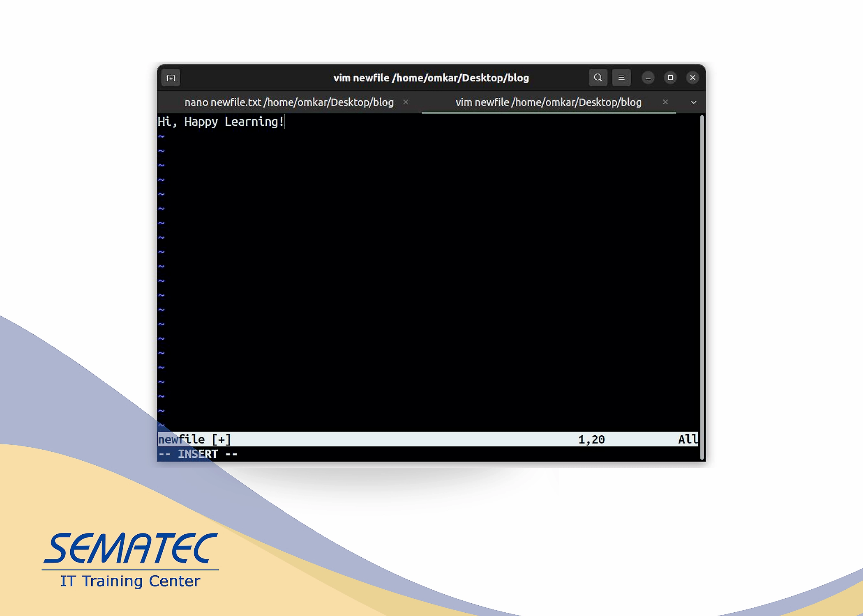The width and height of the screenshot is (863, 616).
Task: Click the 'newfile [+]' status line
Action: pyautogui.click(x=428, y=439)
